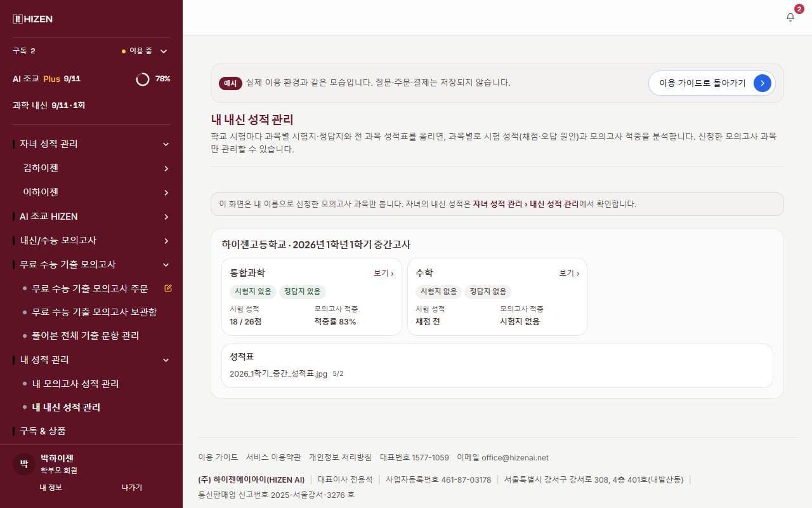This screenshot has width=812, height=508.
Task: Open footer 개인정보 처리방침 link
Action: (340, 457)
